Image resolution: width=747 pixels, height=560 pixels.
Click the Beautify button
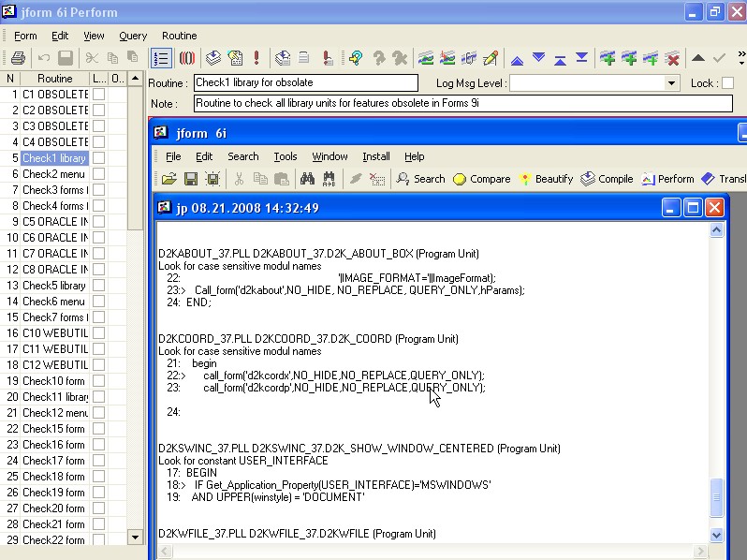coord(546,179)
